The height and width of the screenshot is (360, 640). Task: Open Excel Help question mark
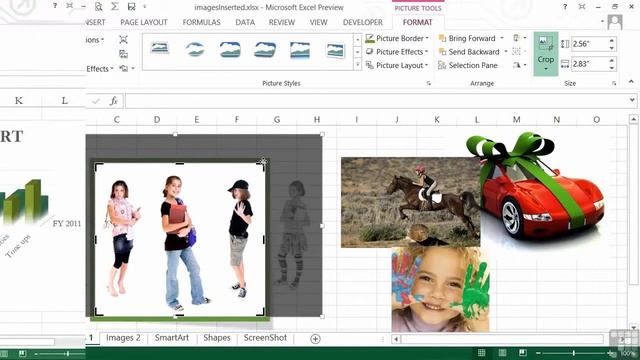point(565,7)
